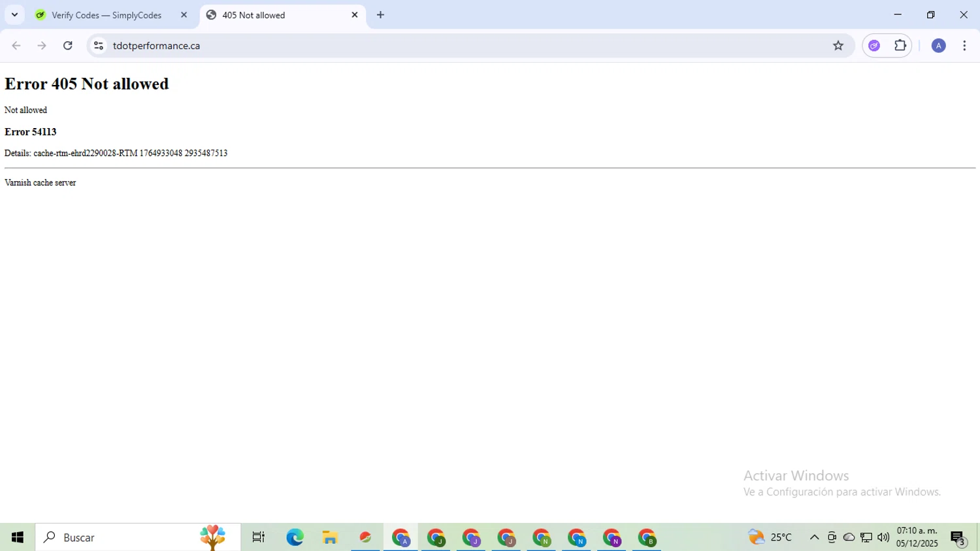Open the Meet Now tray icon

click(832, 537)
